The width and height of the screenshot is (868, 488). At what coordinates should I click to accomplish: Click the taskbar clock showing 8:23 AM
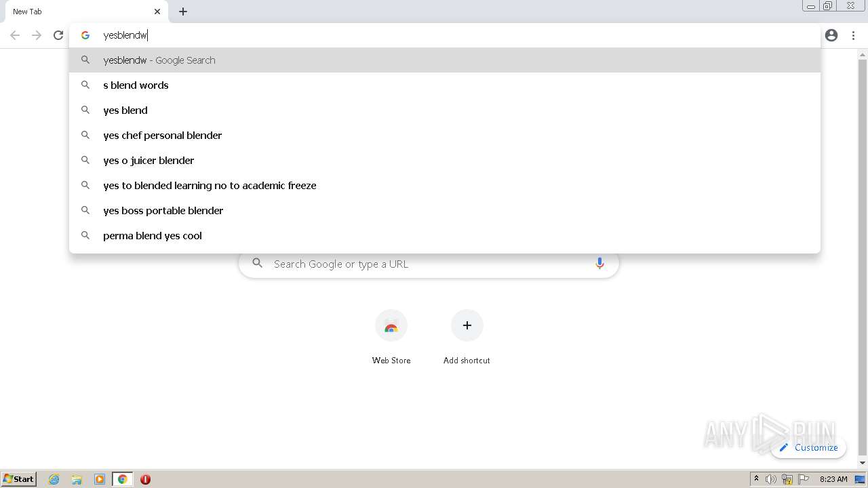click(x=833, y=479)
